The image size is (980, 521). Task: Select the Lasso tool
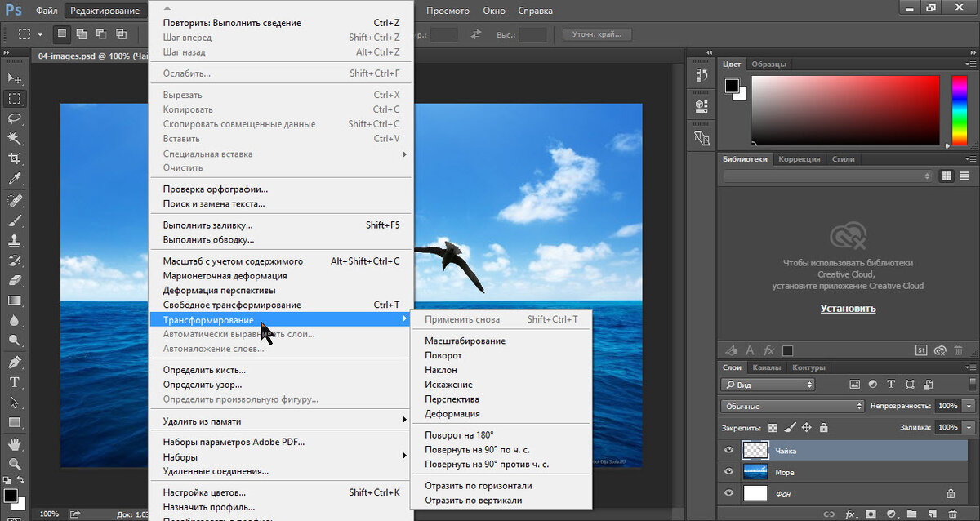click(14, 118)
